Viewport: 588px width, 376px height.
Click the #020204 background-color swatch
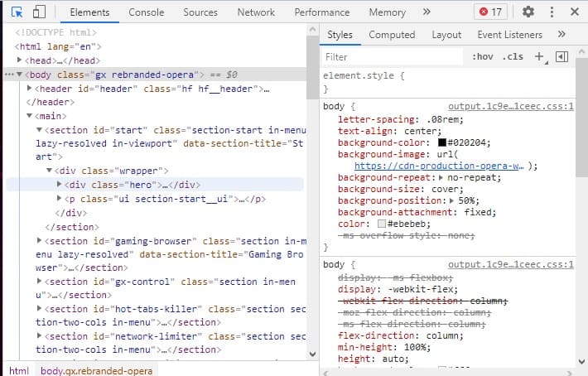coord(442,142)
